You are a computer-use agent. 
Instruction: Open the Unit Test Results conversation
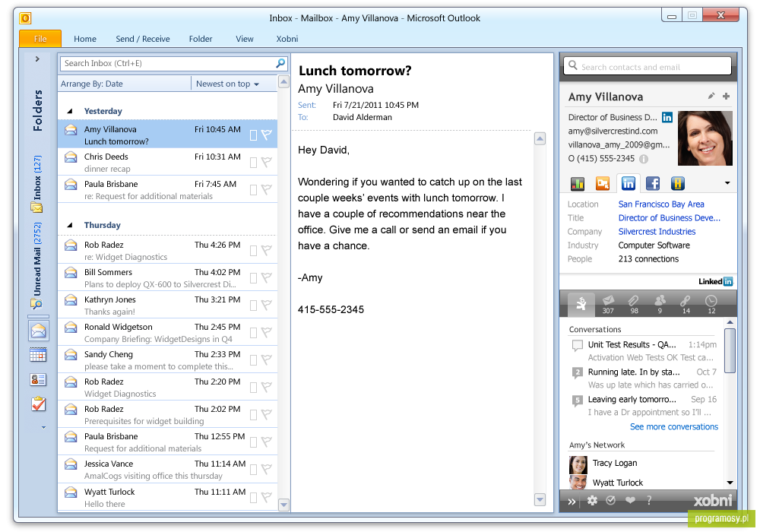(x=642, y=351)
